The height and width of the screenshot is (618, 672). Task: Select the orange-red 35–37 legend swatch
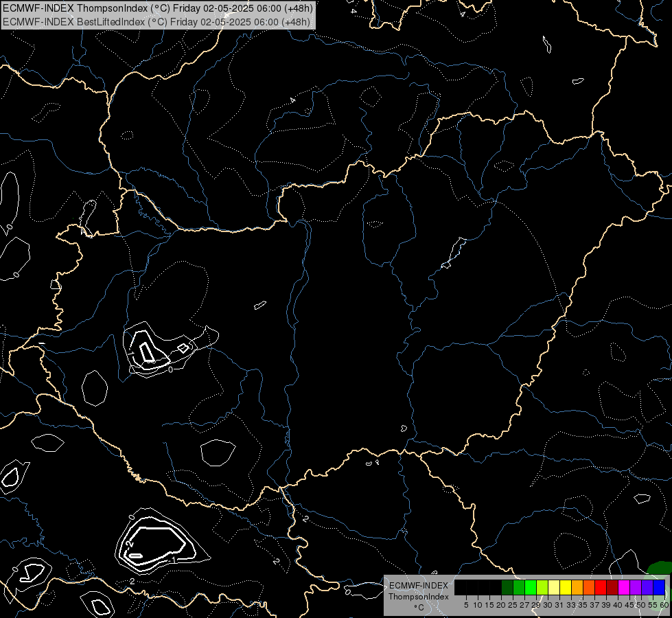pos(589,587)
